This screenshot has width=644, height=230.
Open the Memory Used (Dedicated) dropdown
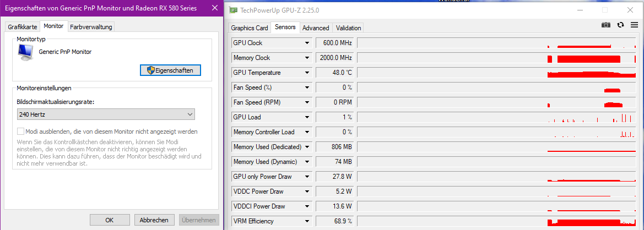pos(307,147)
